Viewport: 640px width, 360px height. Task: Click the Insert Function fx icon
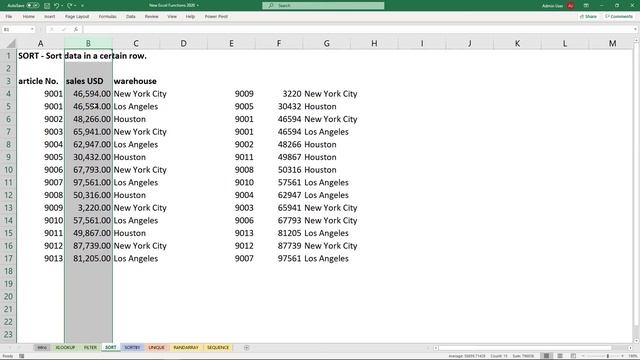[76, 29]
